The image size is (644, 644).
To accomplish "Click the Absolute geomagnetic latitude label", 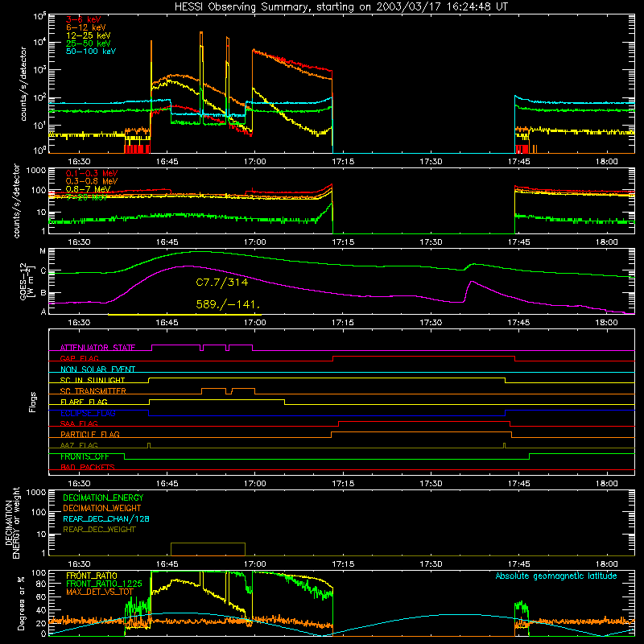I will [x=556, y=576].
